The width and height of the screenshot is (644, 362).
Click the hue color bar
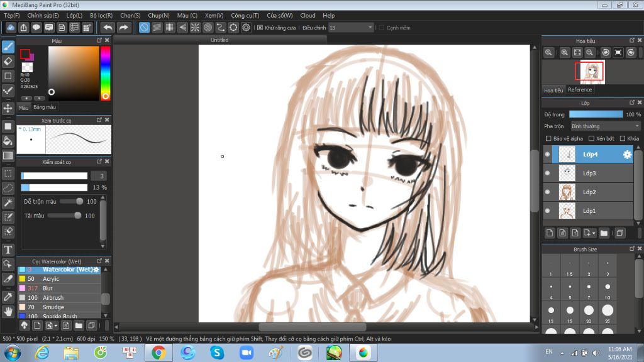[105, 73]
